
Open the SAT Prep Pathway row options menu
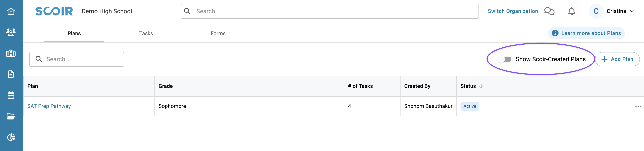[638, 106]
